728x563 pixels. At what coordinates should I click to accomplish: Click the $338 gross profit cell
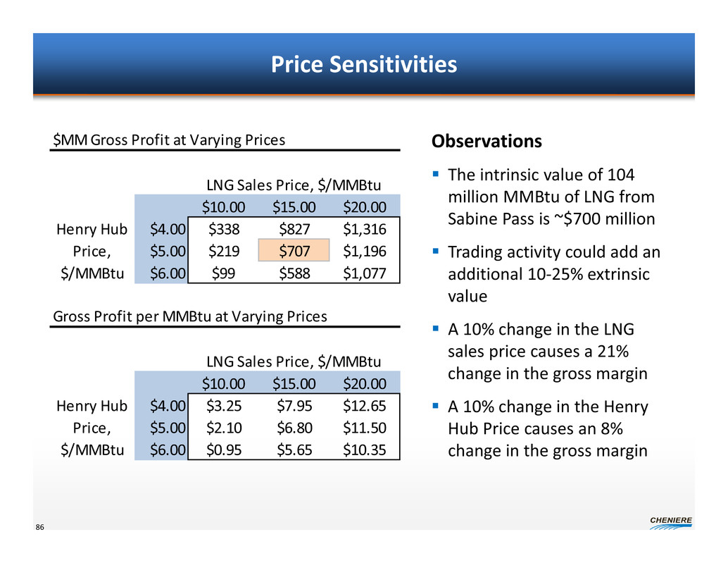click(x=222, y=229)
